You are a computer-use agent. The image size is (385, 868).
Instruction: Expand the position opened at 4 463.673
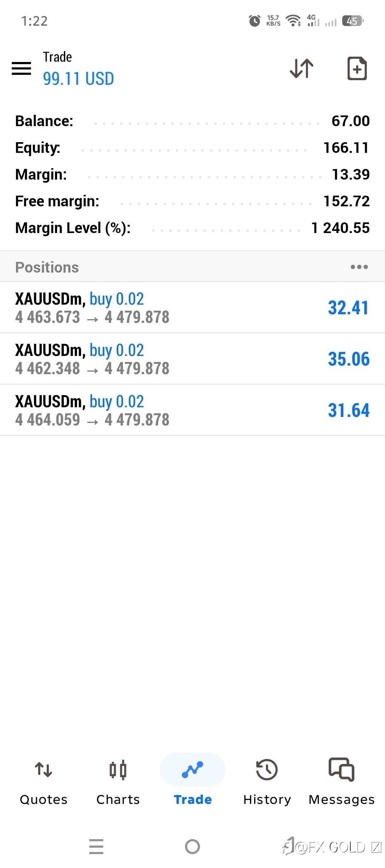[192, 308]
